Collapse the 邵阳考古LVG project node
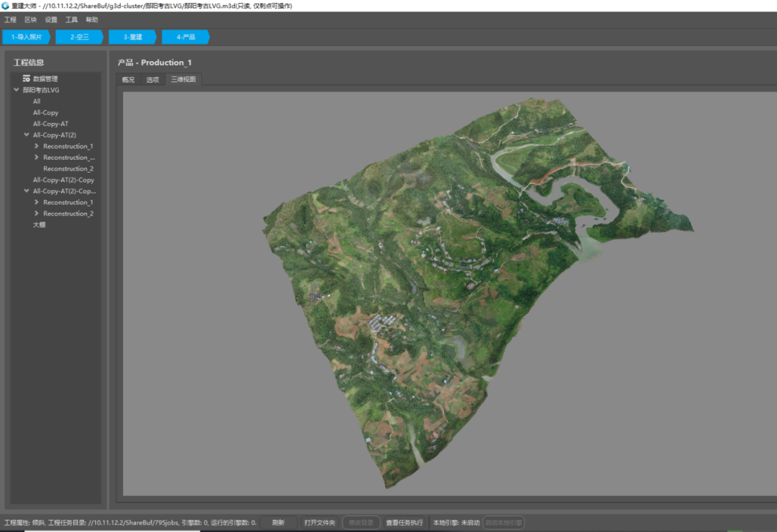This screenshot has width=777, height=532. pos(17,90)
